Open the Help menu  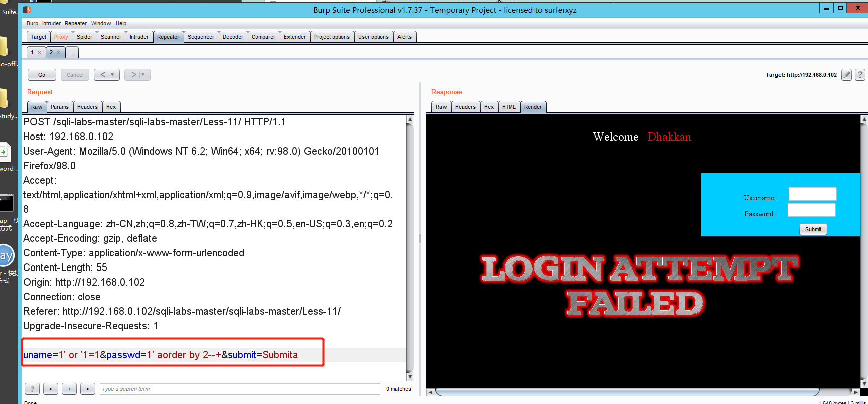121,23
